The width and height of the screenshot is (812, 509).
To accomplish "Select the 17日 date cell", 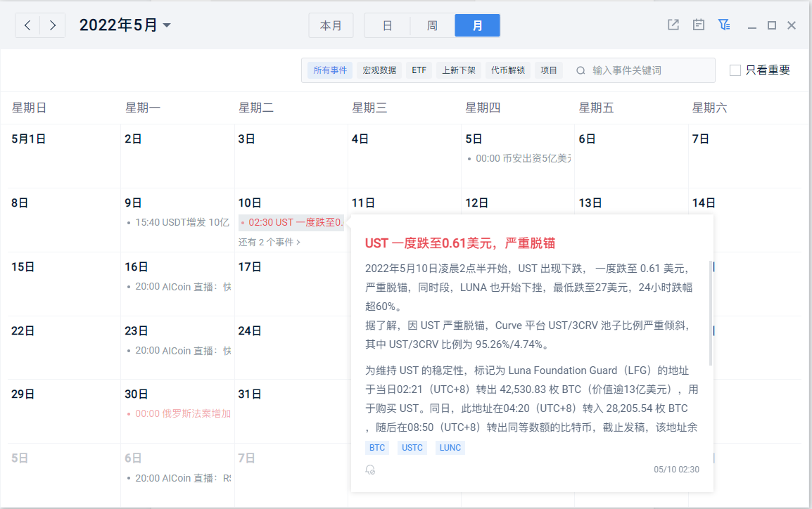I will (291, 284).
